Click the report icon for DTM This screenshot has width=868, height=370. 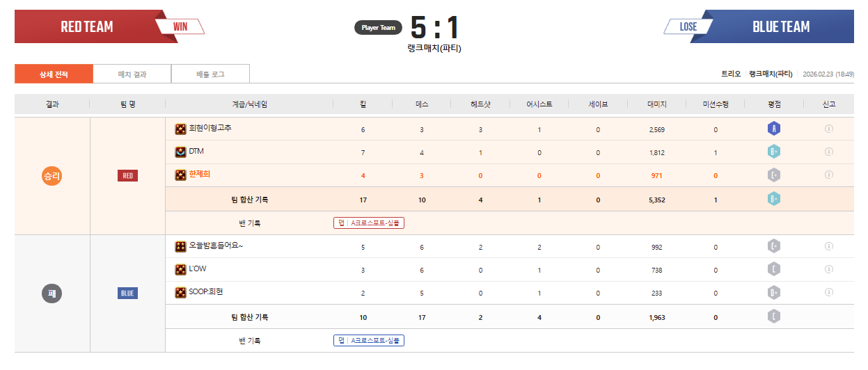coord(828,152)
